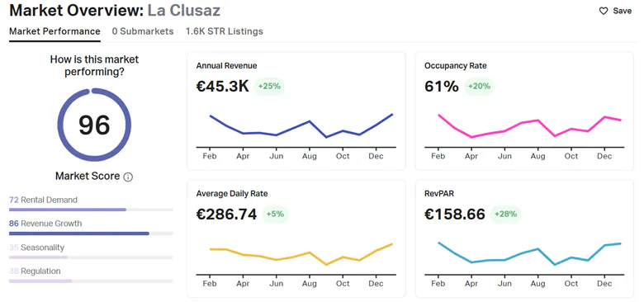
Task: Click the 96 market score gauge
Action: coord(94,125)
